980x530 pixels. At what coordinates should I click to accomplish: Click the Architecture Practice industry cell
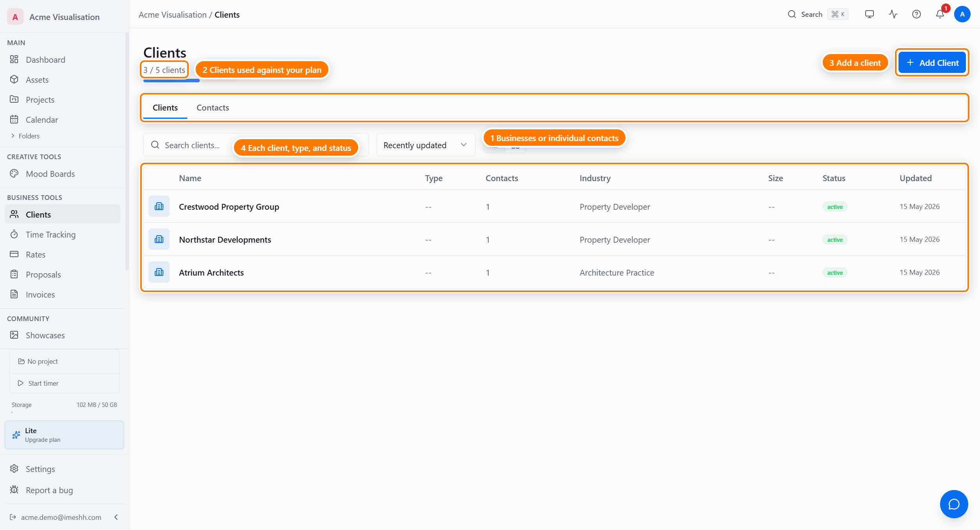pos(617,272)
